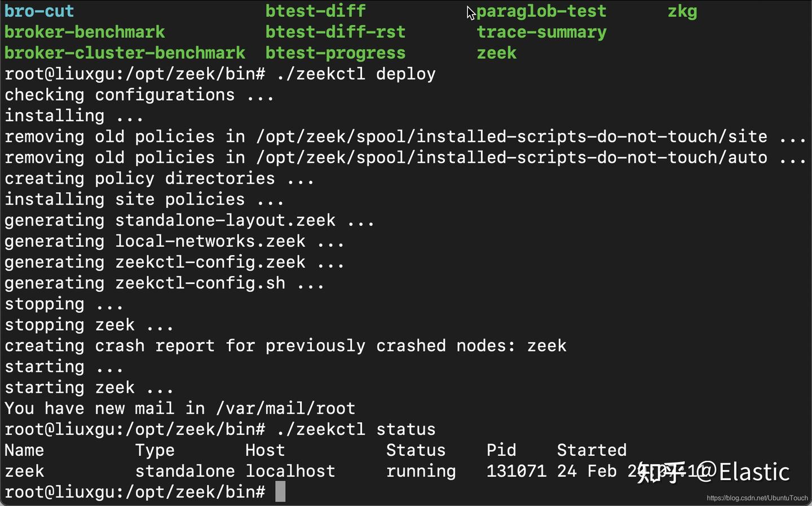Click the ./zeekctl status command text
812x506 pixels.
356,429
